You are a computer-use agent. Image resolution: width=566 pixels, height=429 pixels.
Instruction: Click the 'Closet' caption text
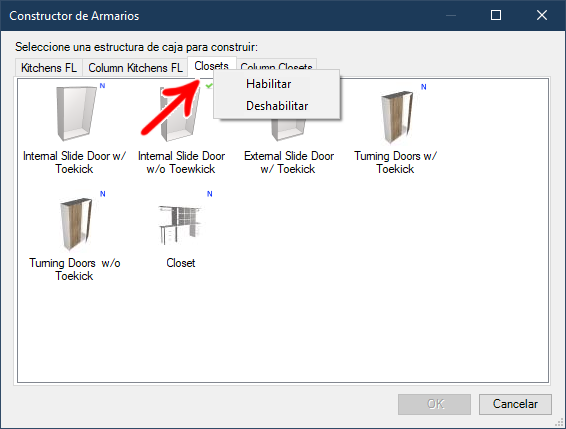pos(180,263)
